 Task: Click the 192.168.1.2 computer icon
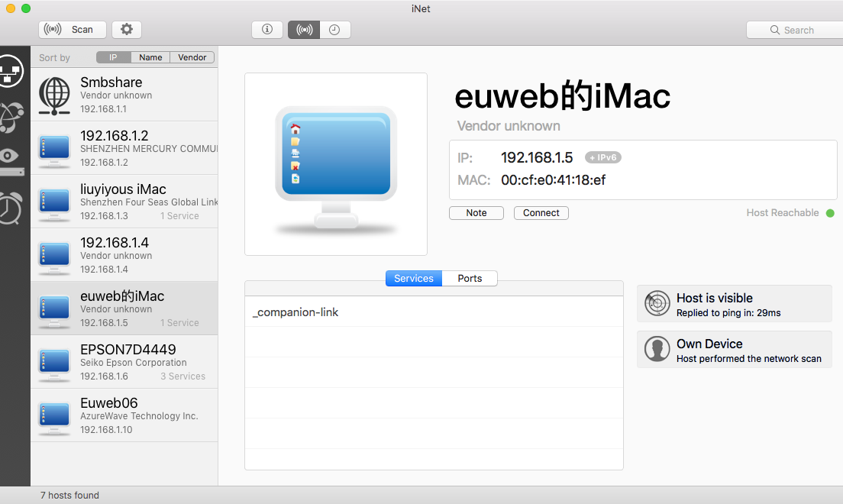[54, 150]
